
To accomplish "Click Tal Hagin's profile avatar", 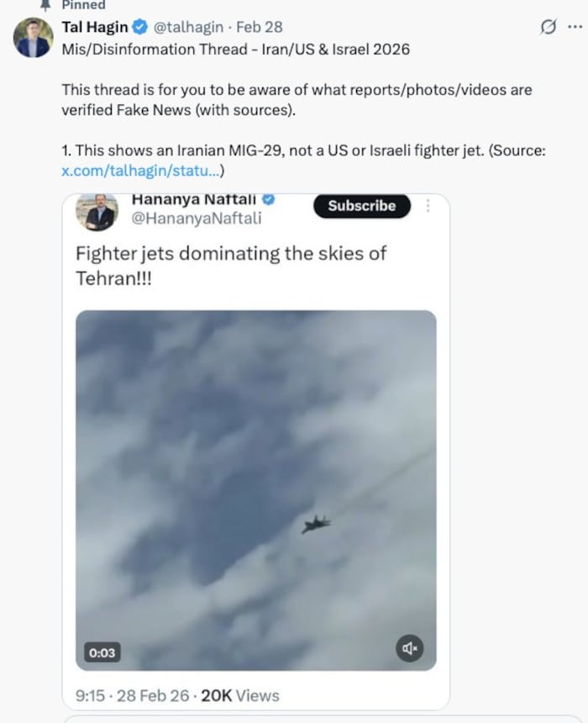I will [33, 38].
